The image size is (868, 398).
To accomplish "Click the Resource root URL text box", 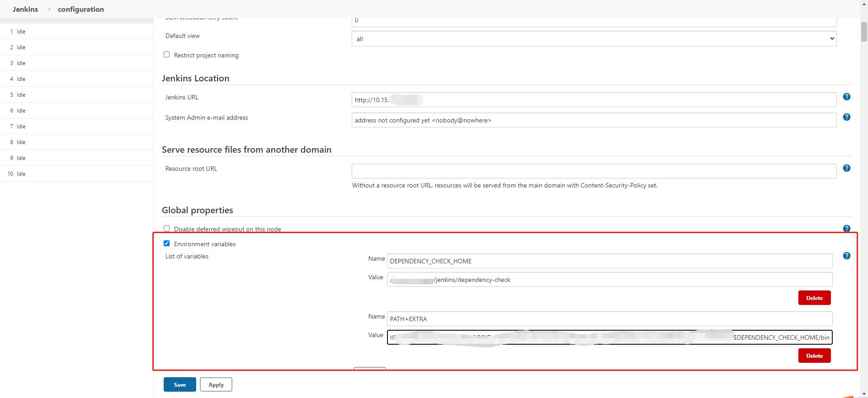I will [x=594, y=171].
